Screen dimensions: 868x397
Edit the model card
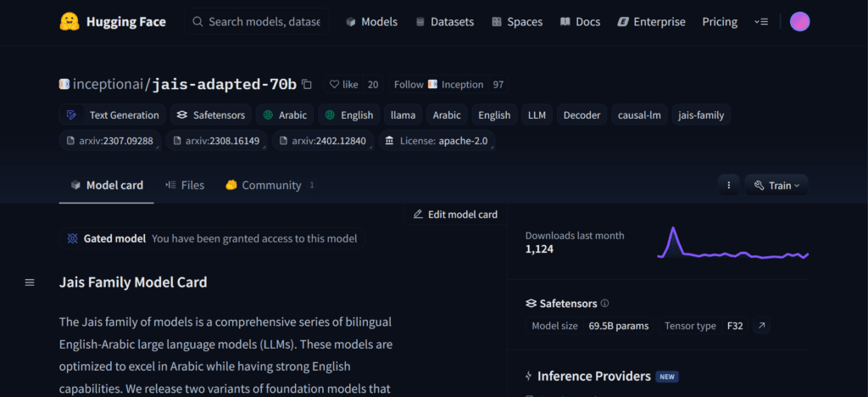point(455,215)
